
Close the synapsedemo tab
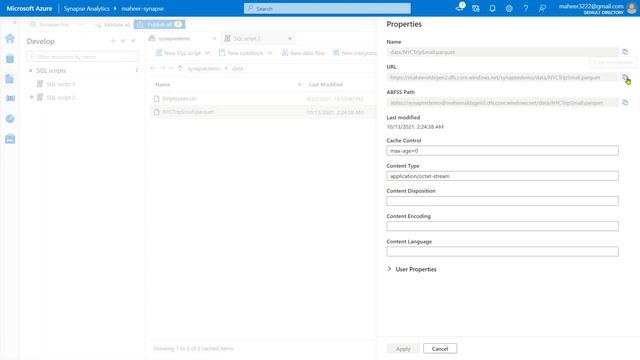214,38
